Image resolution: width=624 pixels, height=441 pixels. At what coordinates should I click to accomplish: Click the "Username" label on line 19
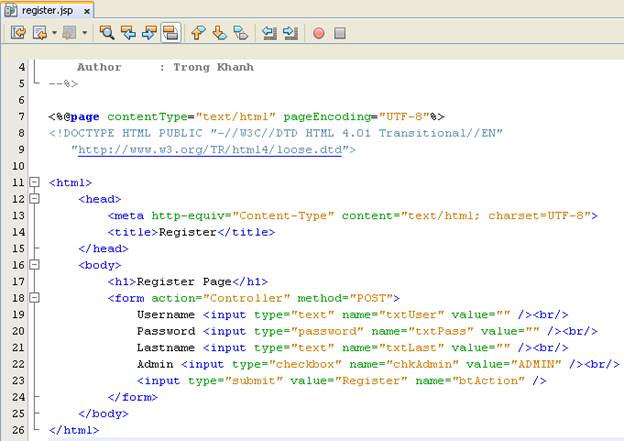click(166, 314)
